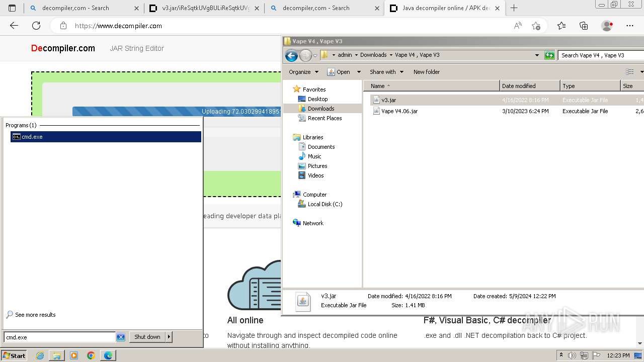
Task: Open the JAR String Editor link
Action: [137, 48]
